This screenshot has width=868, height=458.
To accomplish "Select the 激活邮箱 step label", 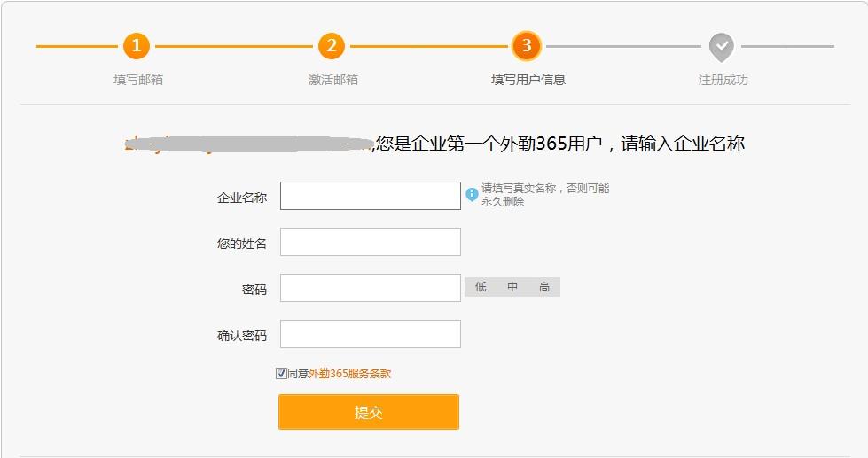I will [333, 80].
